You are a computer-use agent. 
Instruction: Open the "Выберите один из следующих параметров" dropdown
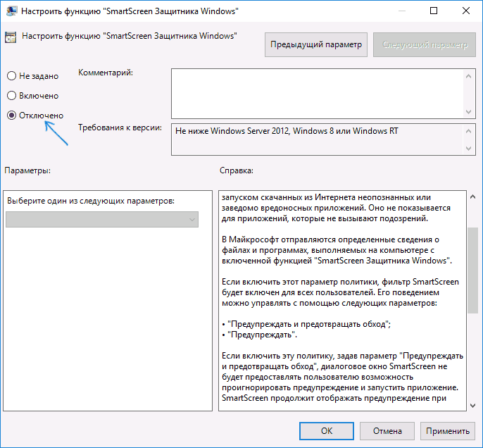point(102,219)
